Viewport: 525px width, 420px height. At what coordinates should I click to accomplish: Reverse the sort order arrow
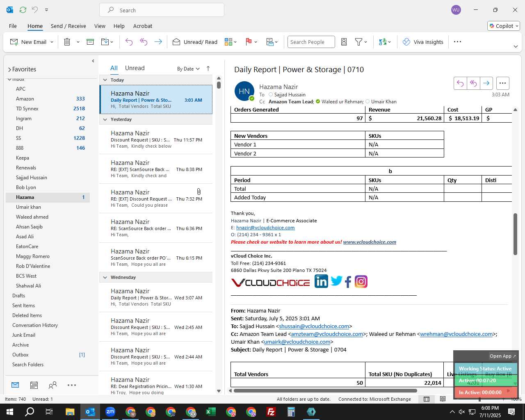(208, 68)
